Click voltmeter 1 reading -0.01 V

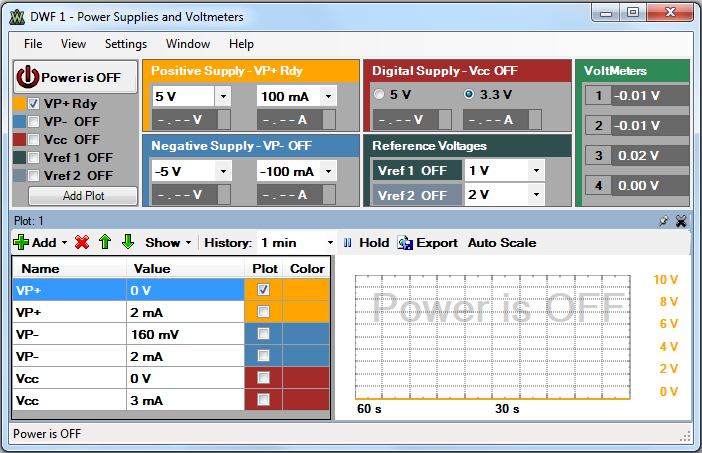tap(650, 95)
